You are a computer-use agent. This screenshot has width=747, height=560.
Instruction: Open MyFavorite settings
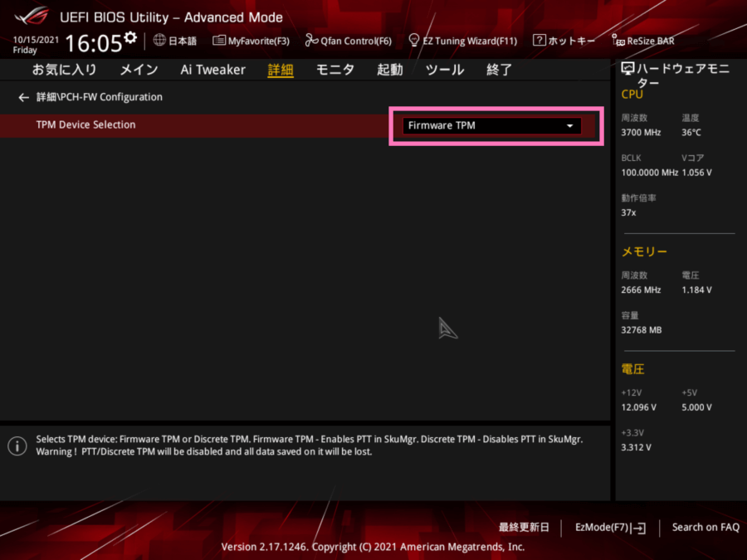[251, 40]
